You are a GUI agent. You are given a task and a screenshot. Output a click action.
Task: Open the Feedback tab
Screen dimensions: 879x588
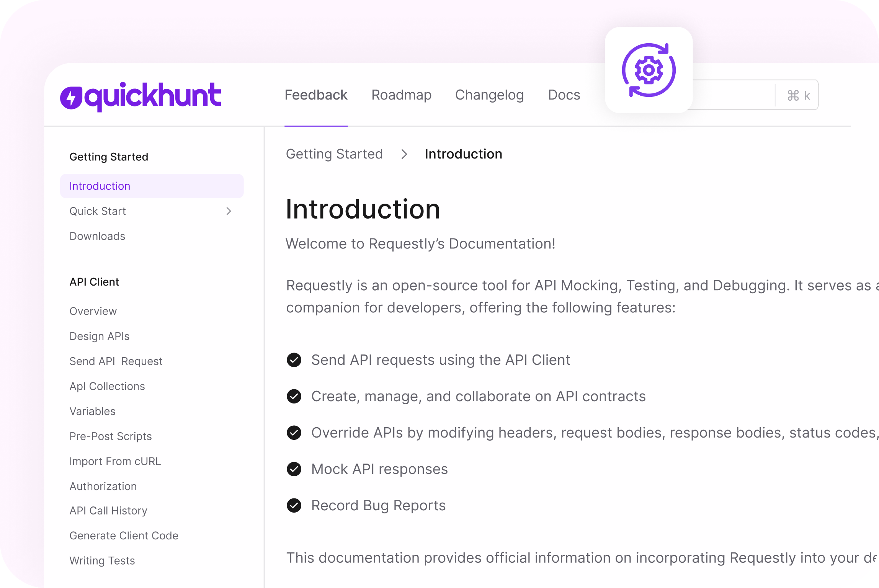[x=316, y=95]
